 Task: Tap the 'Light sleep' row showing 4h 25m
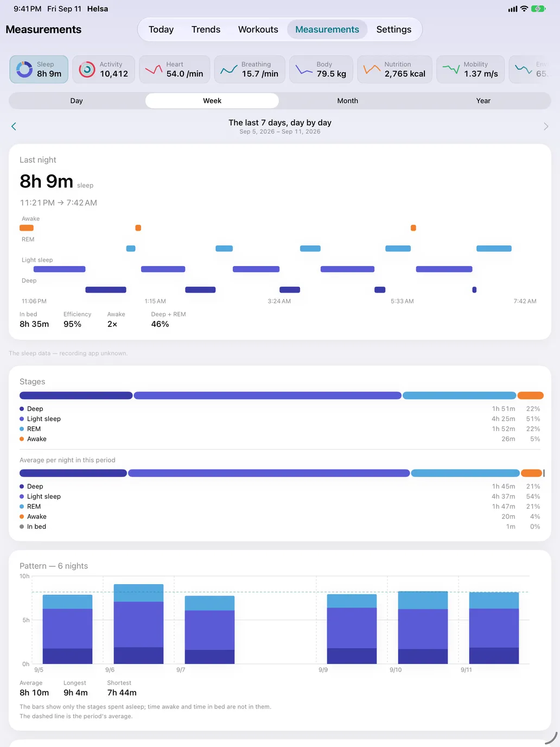click(280, 419)
